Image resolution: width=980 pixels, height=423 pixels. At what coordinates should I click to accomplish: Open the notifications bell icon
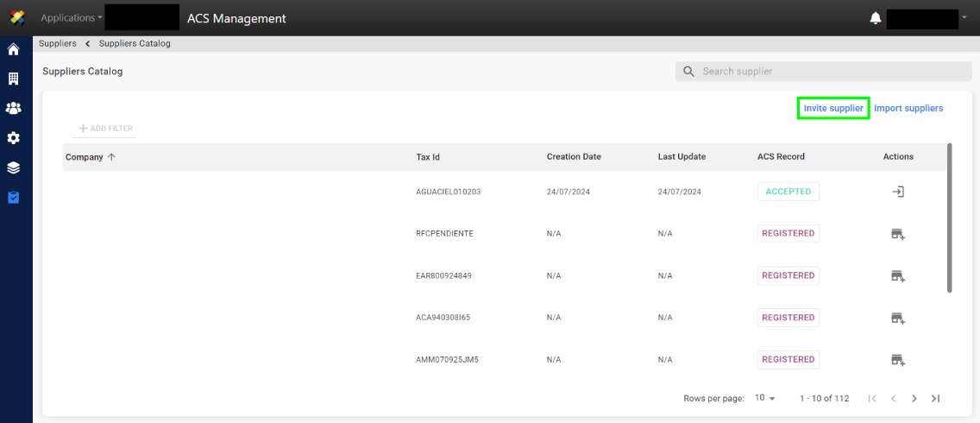pyautogui.click(x=876, y=18)
